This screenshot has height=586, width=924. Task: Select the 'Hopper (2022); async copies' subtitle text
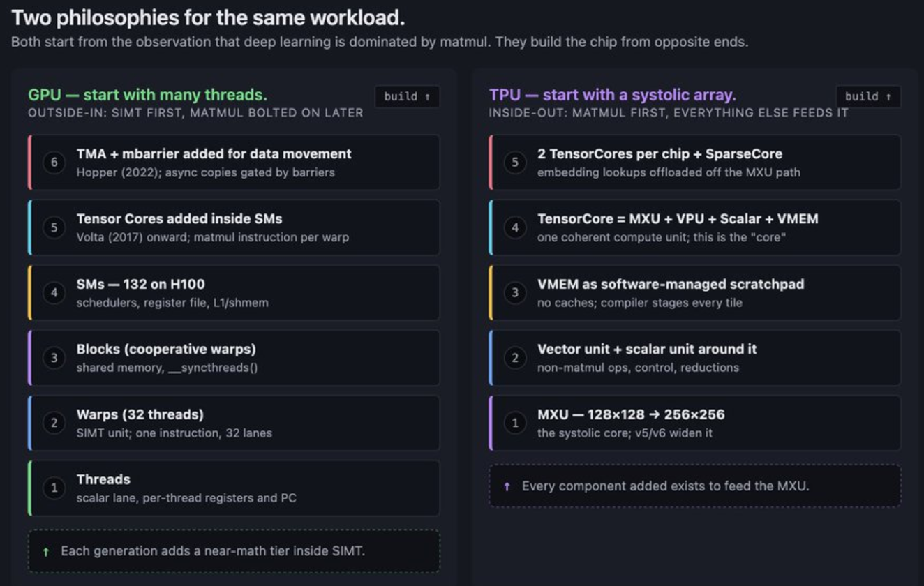tap(205, 172)
